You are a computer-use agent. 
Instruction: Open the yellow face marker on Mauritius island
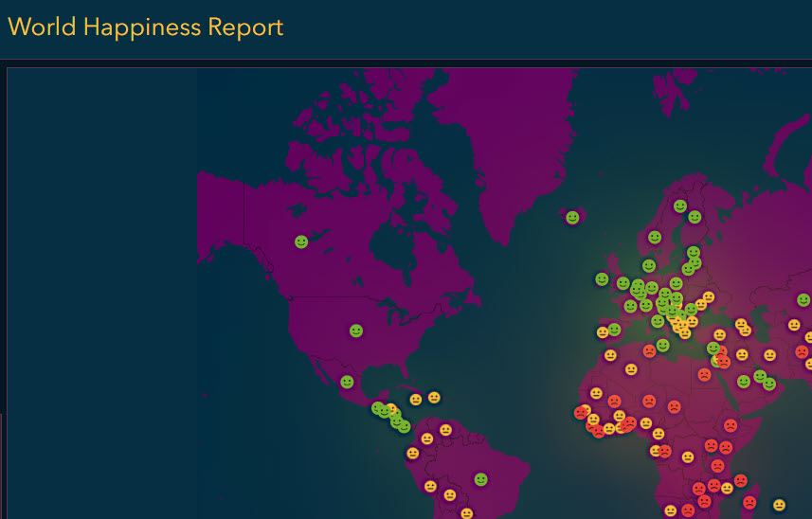[x=779, y=505]
